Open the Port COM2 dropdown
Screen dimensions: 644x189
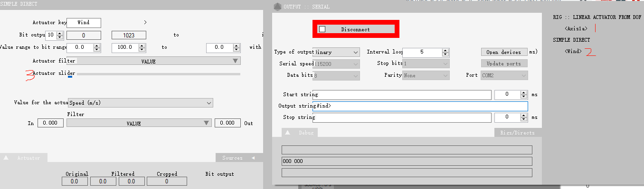pos(504,75)
